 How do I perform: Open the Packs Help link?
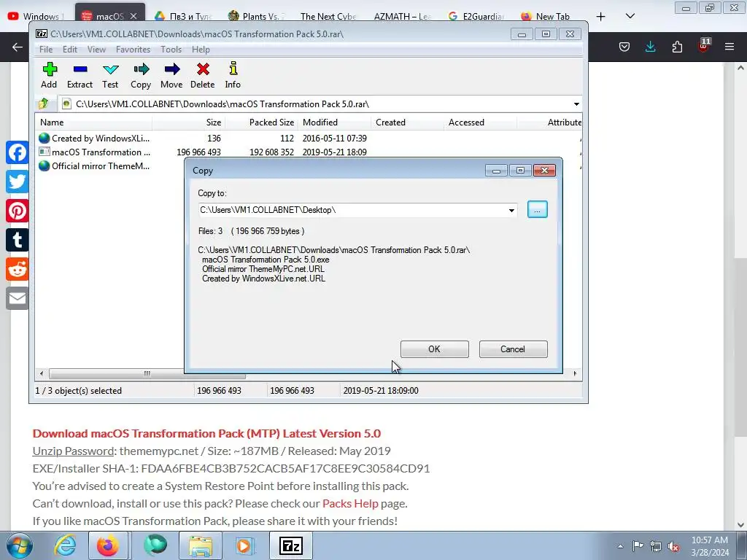point(350,503)
